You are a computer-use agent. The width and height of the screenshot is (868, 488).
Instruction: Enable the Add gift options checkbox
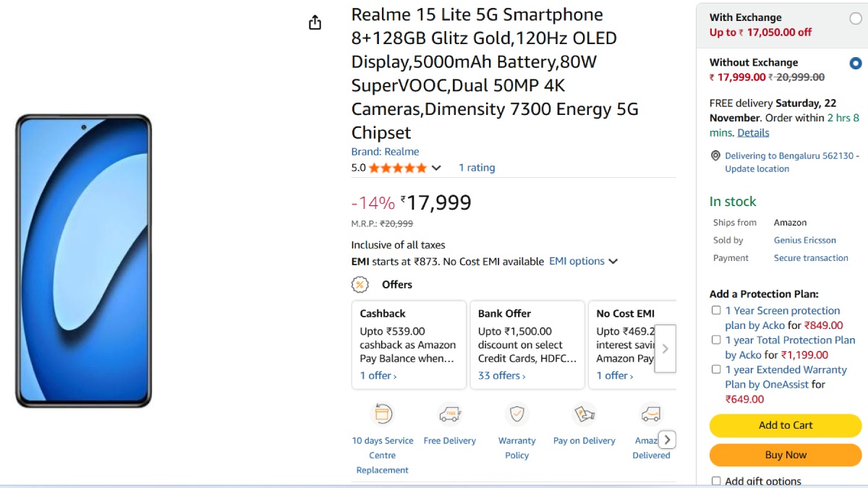click(x=716, y=481)
